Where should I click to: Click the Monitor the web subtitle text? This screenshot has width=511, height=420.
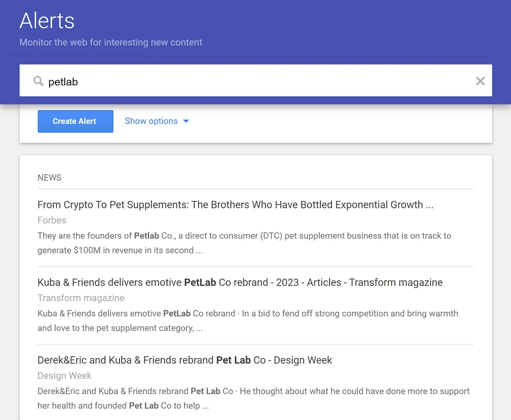[x=111, y=43]
